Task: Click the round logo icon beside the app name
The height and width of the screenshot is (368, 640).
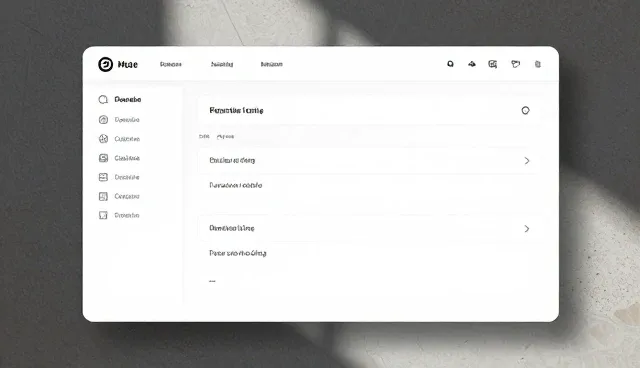Action: 105,64
